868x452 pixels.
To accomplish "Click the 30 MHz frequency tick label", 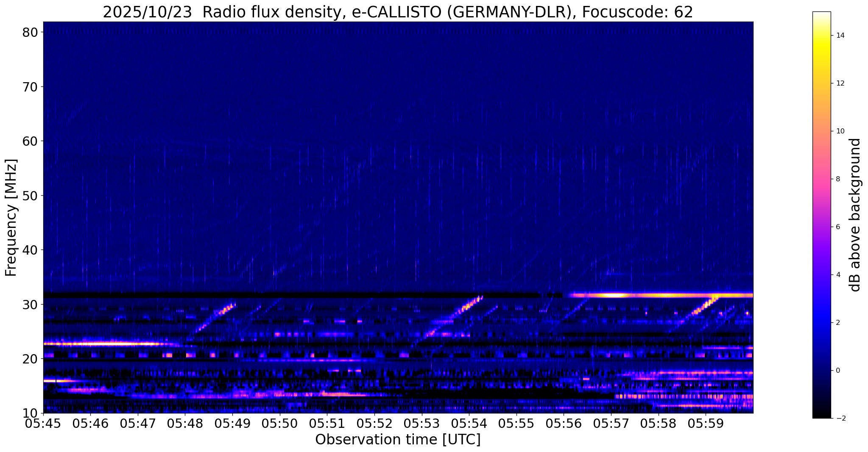I will coord(31,304).
